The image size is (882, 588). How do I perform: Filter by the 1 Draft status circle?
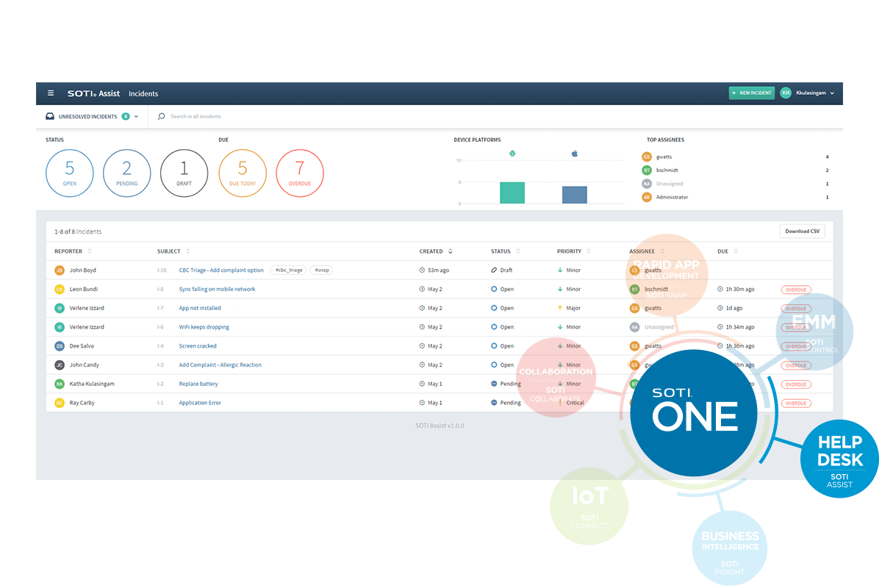(184, 173)
